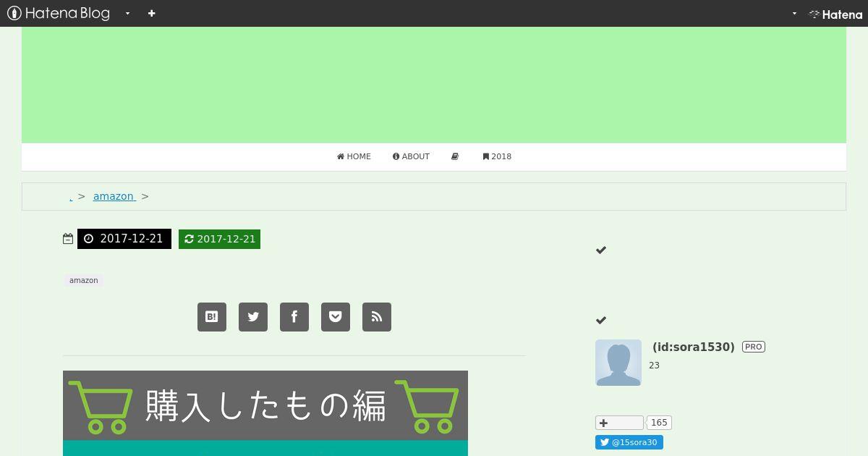Image resolution: width=868 pixels, height=456 pixels.
Task: Open the dropdown arrow left of Hatena logo
Action: [794, 13]
